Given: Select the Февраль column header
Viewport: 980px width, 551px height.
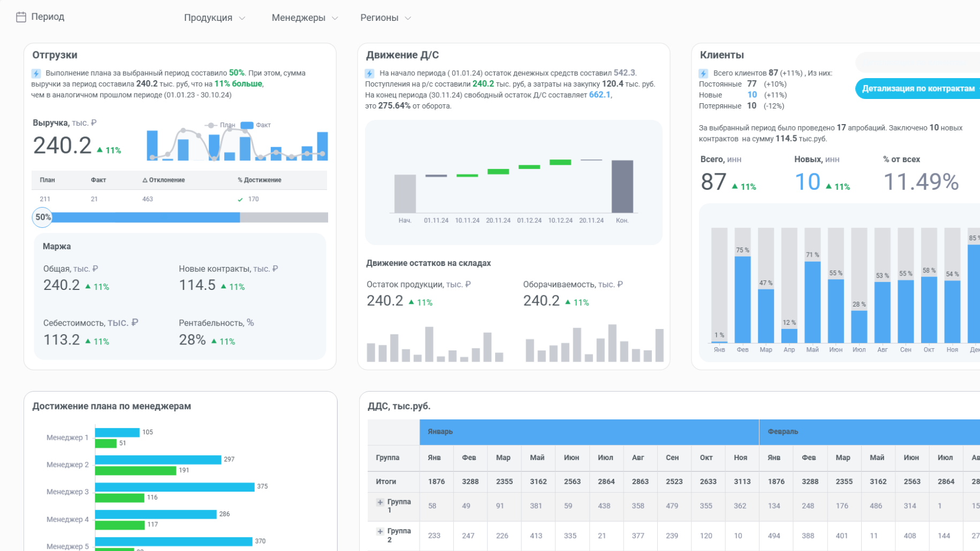Looking at the screenshot, I should point(870,432).
